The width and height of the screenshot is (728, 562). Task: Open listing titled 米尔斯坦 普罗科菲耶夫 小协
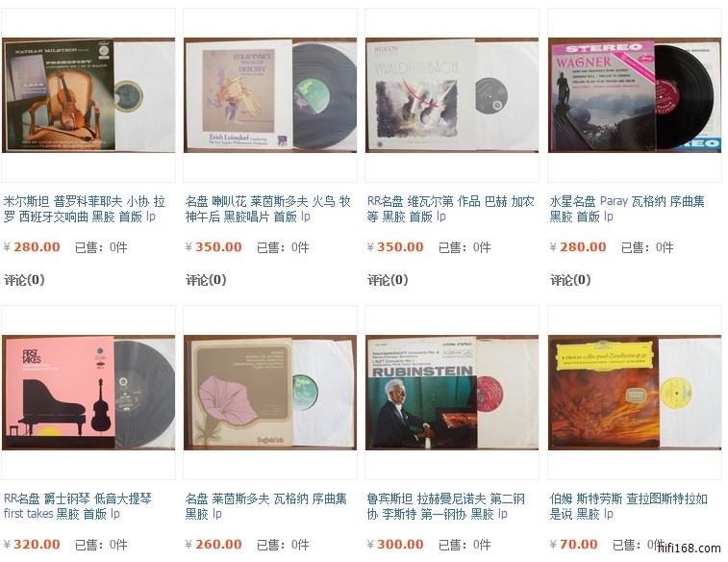click(x=84, y=209)
